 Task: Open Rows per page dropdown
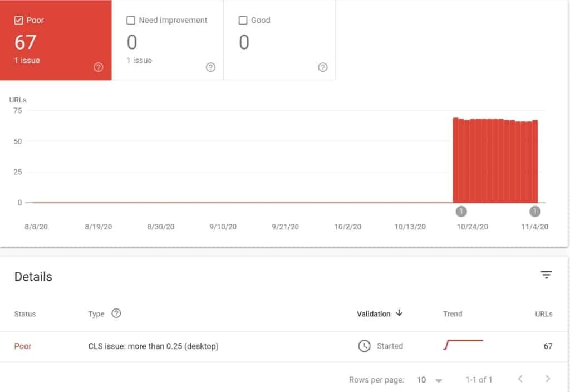point(430,380)
